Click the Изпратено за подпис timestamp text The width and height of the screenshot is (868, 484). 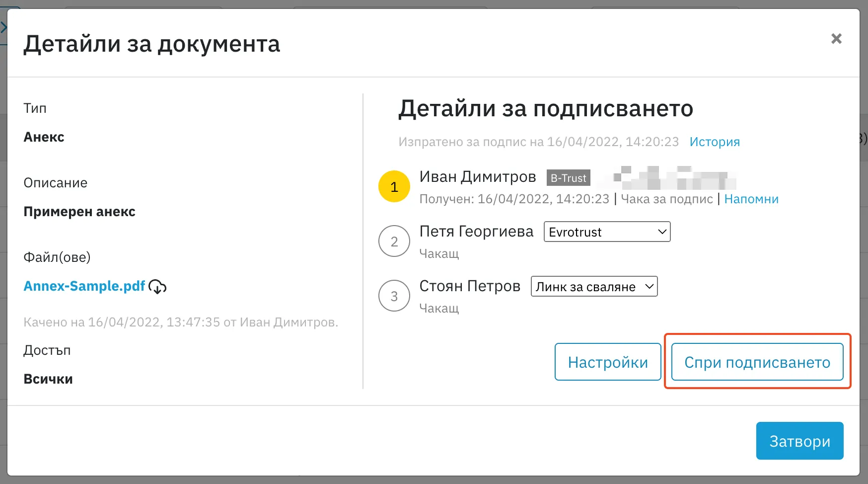[538, 142]
